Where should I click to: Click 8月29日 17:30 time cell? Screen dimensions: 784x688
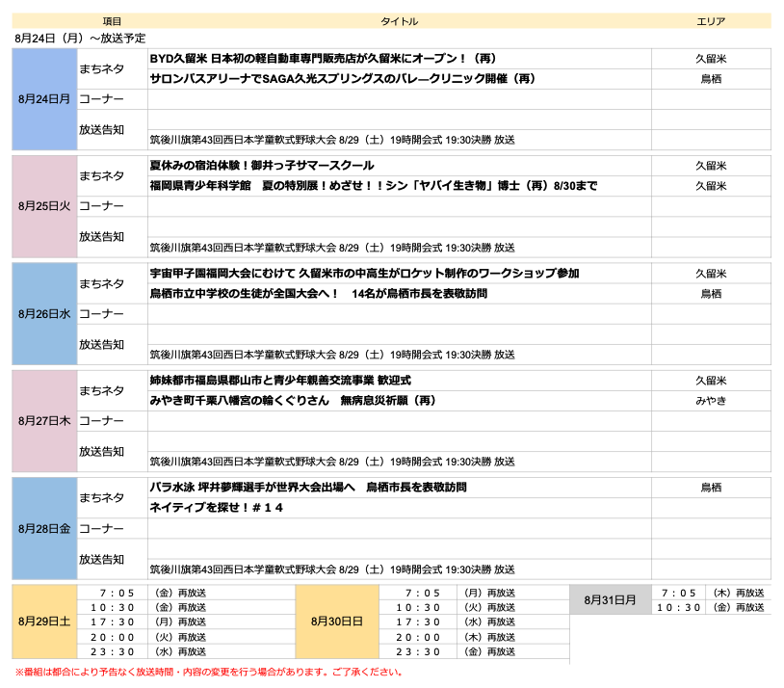pyautogui.click(x=113, y=622)
